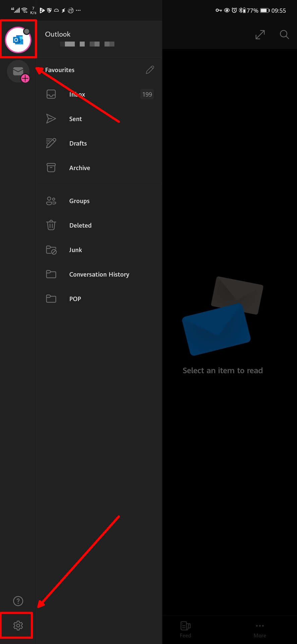Add a new mail account

(18, 72)
